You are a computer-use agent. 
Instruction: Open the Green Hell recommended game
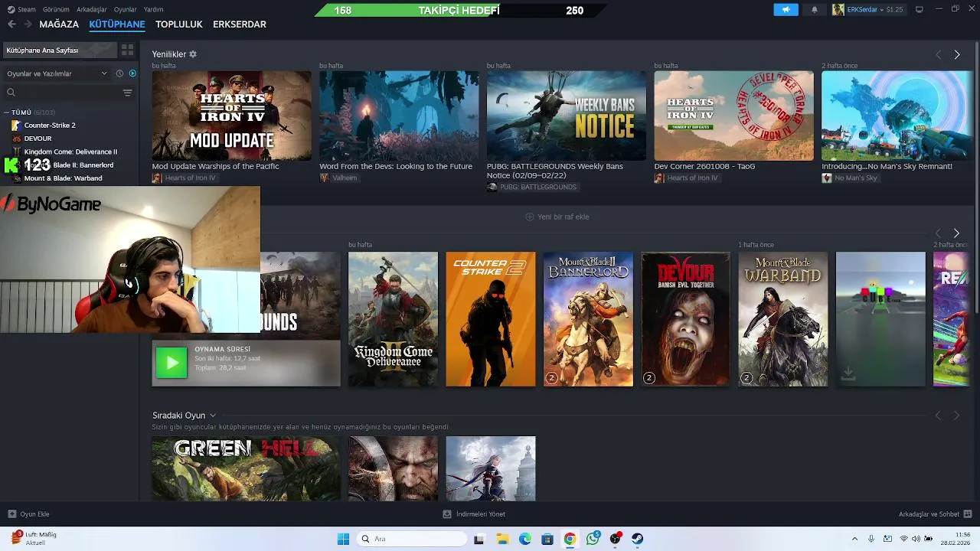tap(246, 469)
